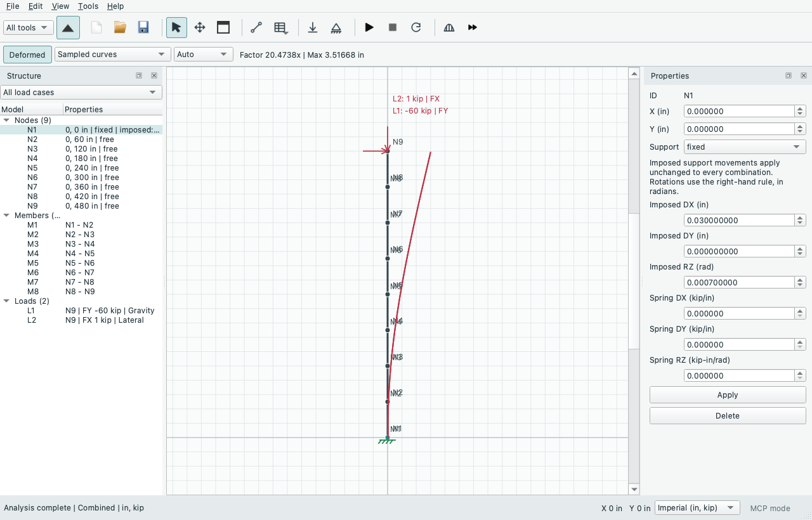Open the Tools menu
Image resolution: width=812 pixels, height=520 pixels.
88,6
